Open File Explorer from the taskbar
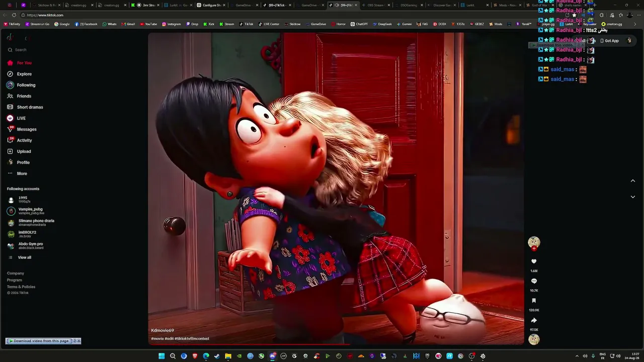This screenshot has height=362, width=644. pos(228,356)
